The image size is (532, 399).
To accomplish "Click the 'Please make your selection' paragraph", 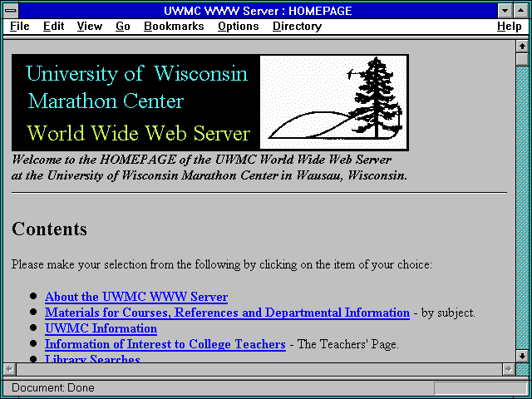I will [222, 264].
